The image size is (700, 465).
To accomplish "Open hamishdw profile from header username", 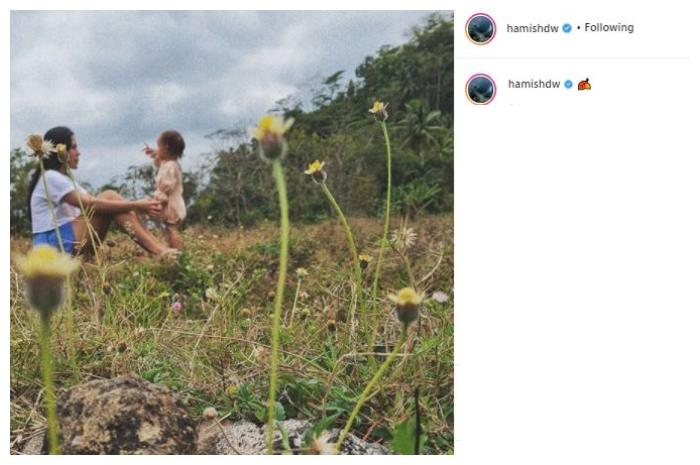I will (x=533, y=28).
